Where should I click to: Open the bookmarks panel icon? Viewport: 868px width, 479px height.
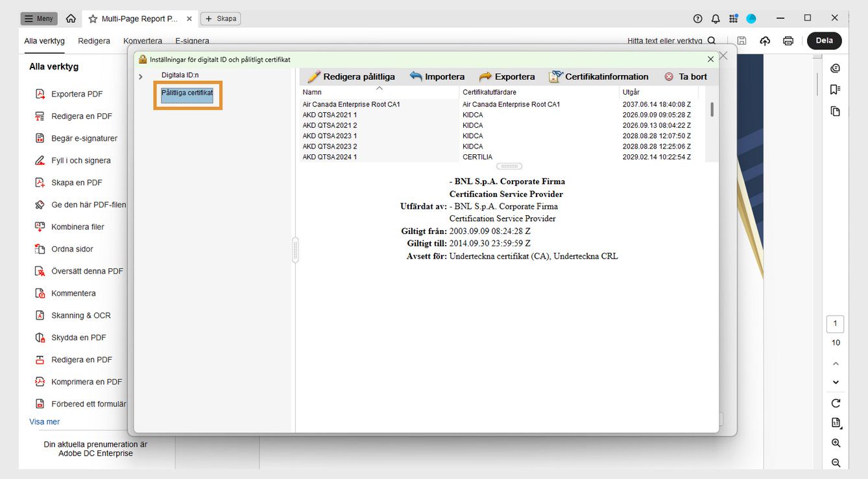coord(836,89)
